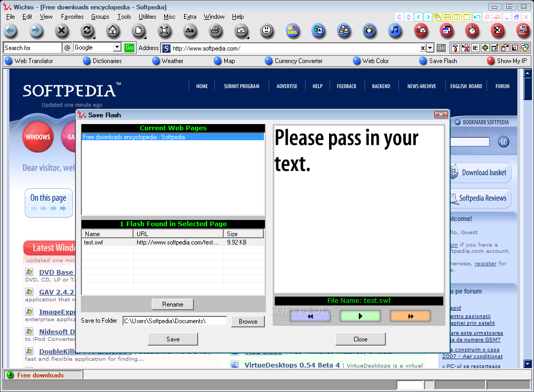Click the purple rewind button

(310, 316)
